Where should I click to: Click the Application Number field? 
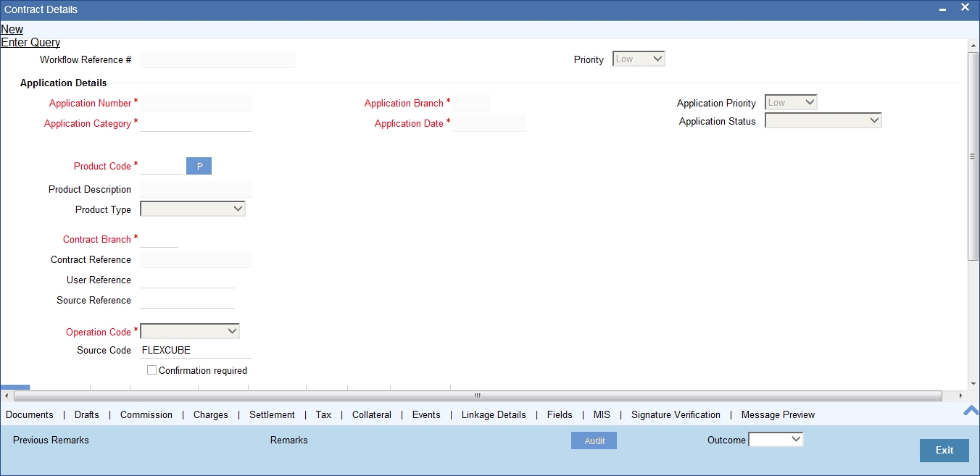pyautogui.click(x=196, y=103)
